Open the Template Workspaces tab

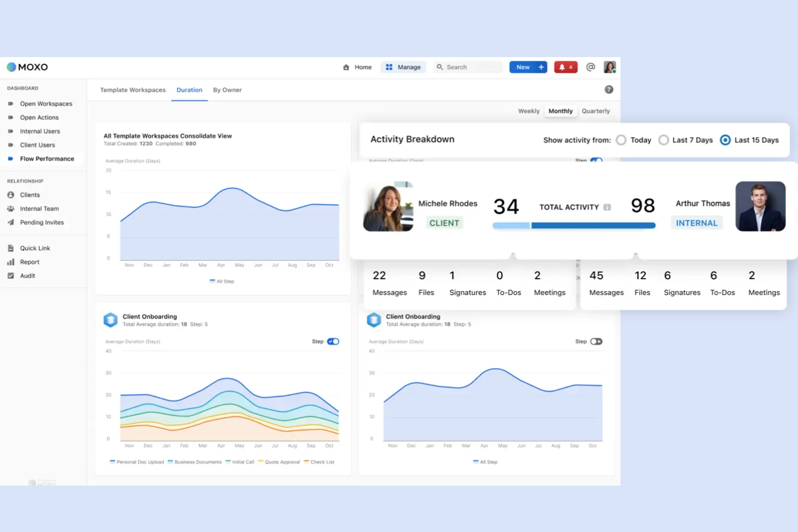(133, 90)
